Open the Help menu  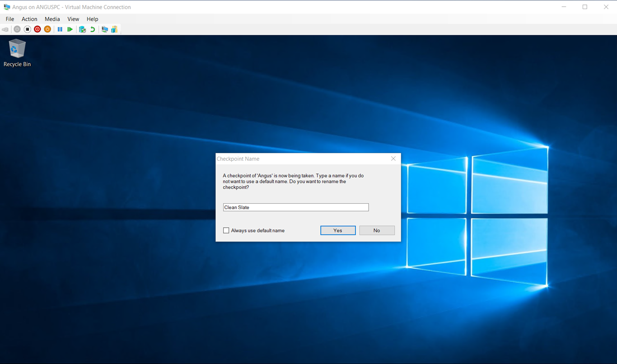92,19
